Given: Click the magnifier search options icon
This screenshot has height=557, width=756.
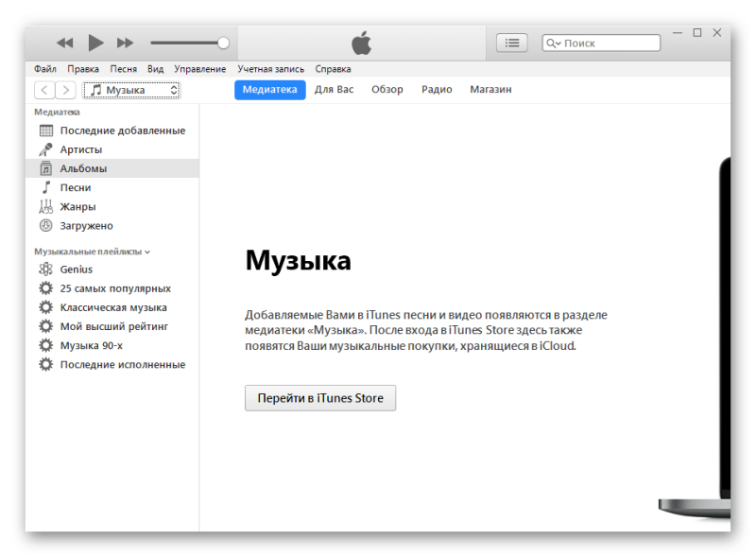Looking at the screenshot, I should click(x=553, y=44).
